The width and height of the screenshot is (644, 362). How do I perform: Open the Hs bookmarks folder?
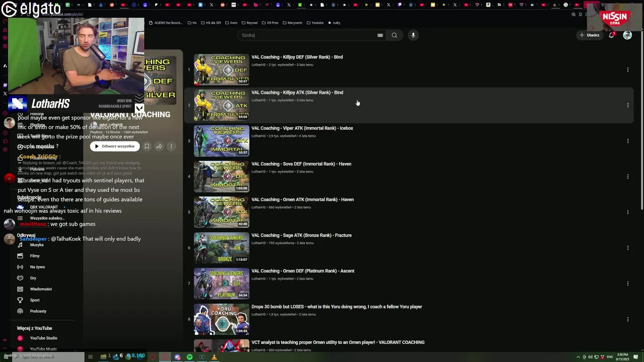pyautogui.click(x=192, y=23)
